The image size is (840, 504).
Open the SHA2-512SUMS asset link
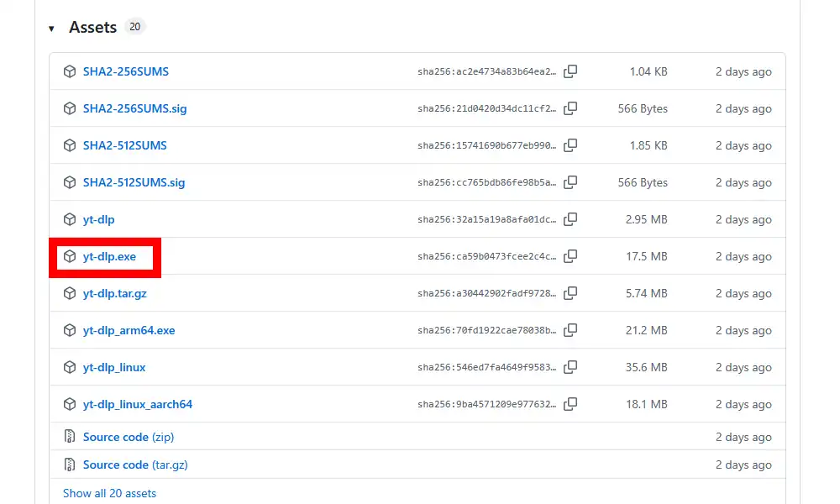pos(125,145)
